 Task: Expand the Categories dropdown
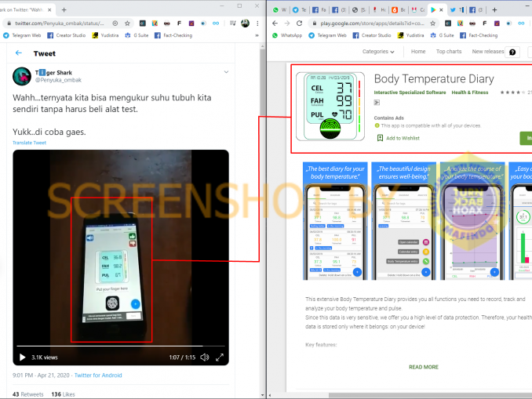click(x=378, y=52)
